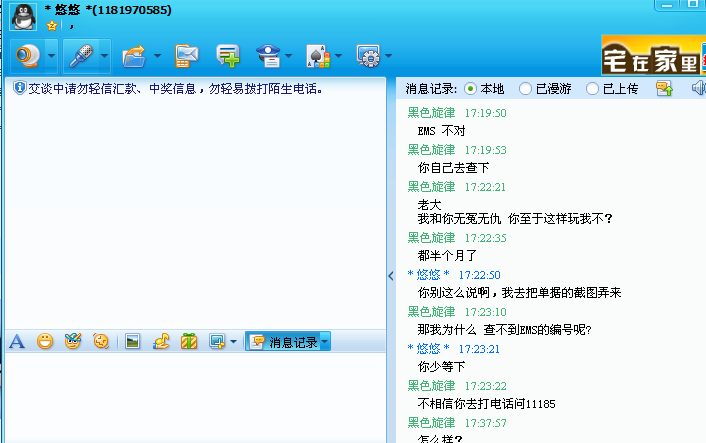This screenshot has width=706, height=443.
Task: Open the smiley emoticon picker
Action: [x=45, y=342]
